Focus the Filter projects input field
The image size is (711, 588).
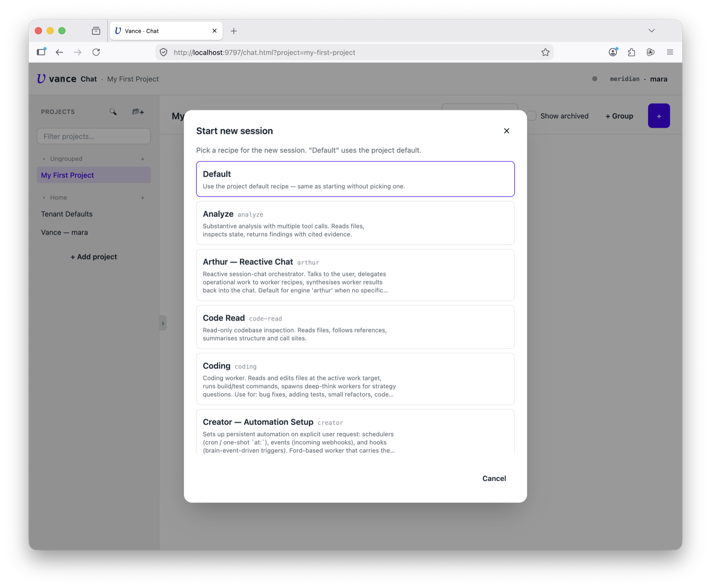click(x=94, y=136)
